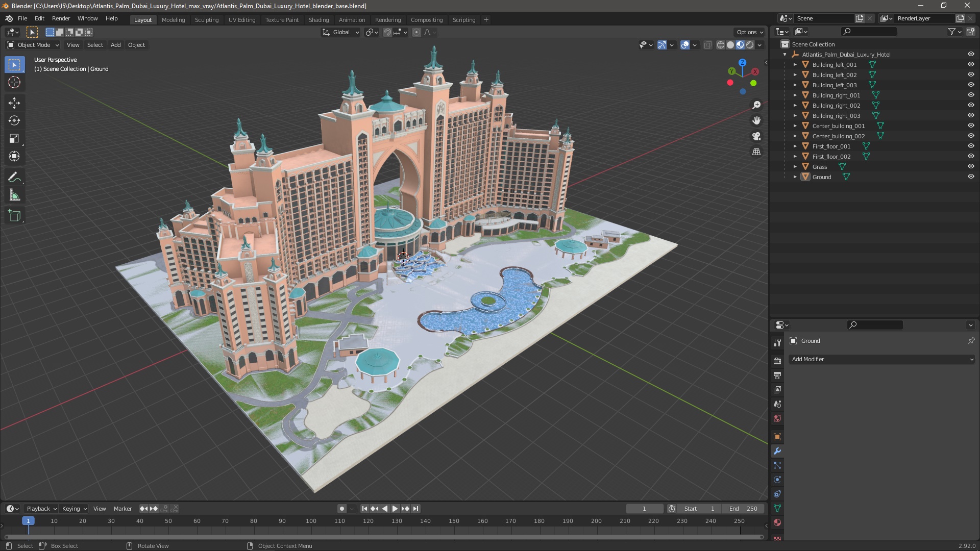Open the Scene properties tab

[777, 404]
